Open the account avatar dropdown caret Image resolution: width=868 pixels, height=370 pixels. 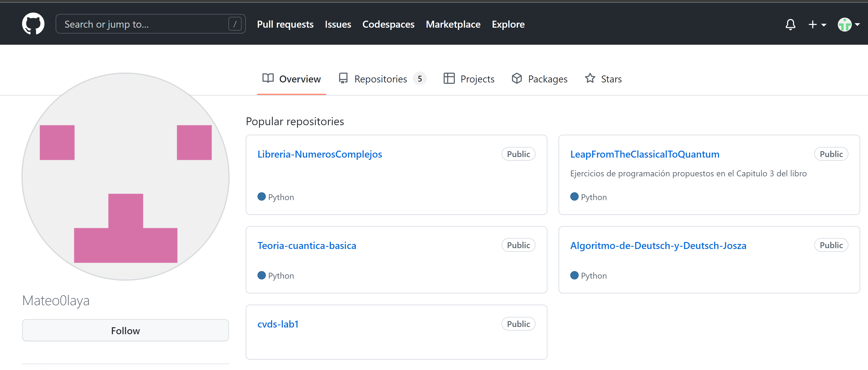(x=857, y=25)
